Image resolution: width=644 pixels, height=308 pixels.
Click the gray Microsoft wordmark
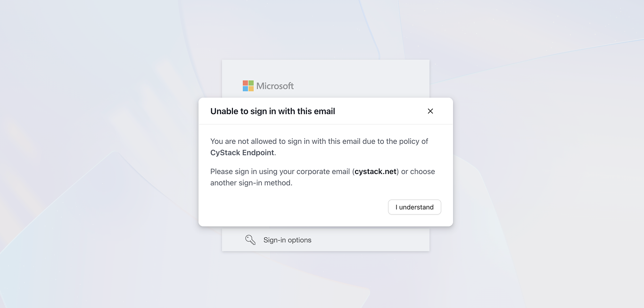pyautogui.click(x=275, y=85)
